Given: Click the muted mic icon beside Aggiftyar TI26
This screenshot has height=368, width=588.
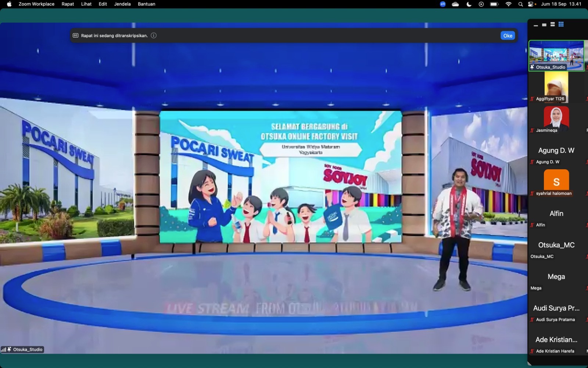Looking at the screenshot, I should pos(532,99).
